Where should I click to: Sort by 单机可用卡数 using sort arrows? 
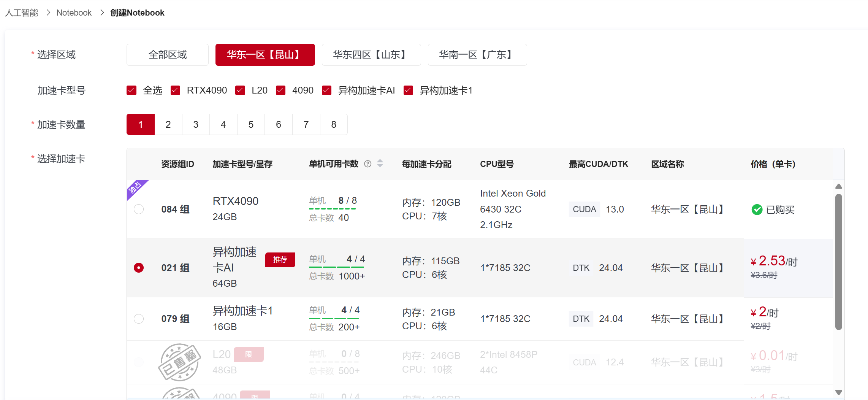point(380,163)
